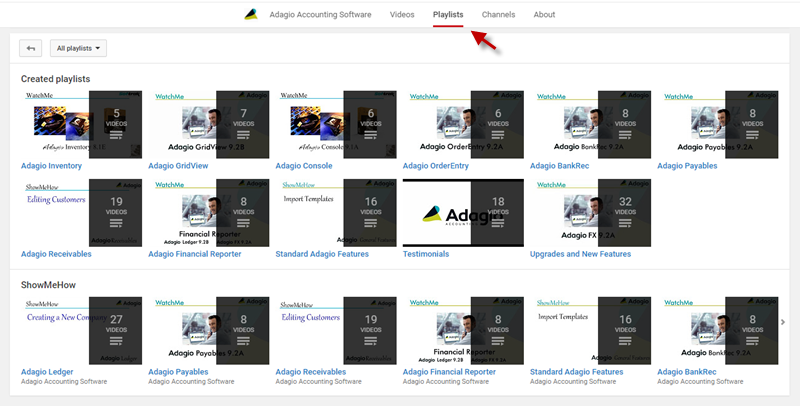The image size is (800, 406).
Task: Click Adagio Accounting Software under ShowMeHow Financial Reporter
Action: (x=446, y=382)
